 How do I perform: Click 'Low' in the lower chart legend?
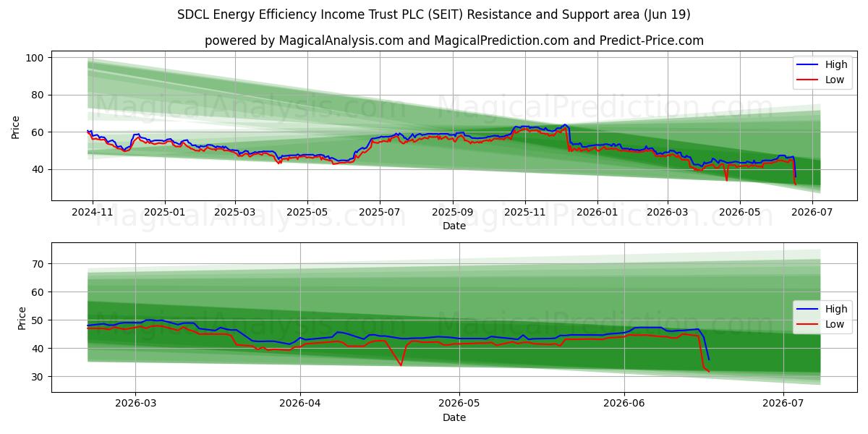coord(835,324)
